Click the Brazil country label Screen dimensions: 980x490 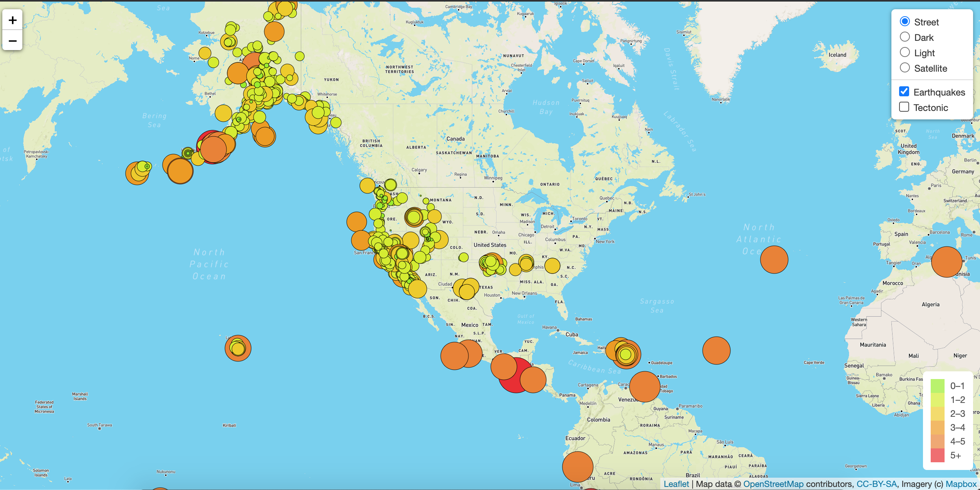pos(693,475)
